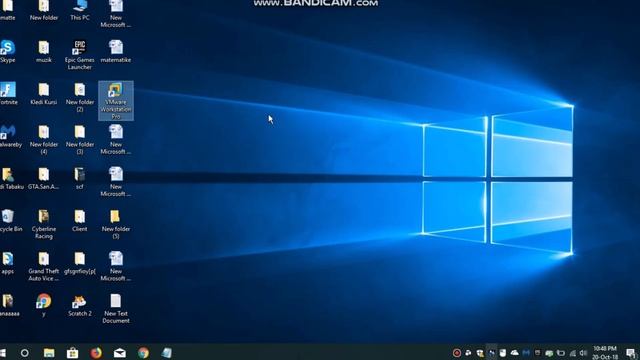Open the volume speaker tray icon
This screenshot has width=640, height=360.
pyautogui.click(x=584, y=353)
